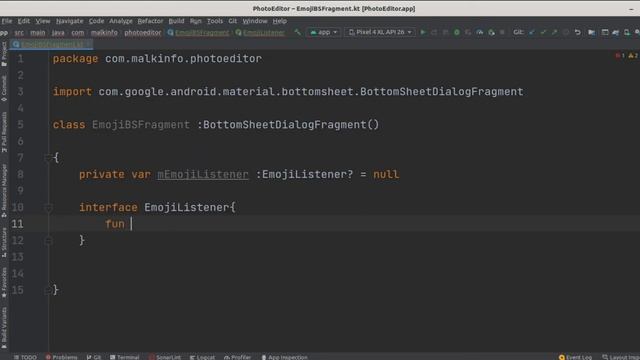Image resolution: width=640 pixels, height=360 pixels.
Task: Click the Stop icon in the run toolbar
Action: [x=502, y=32]
